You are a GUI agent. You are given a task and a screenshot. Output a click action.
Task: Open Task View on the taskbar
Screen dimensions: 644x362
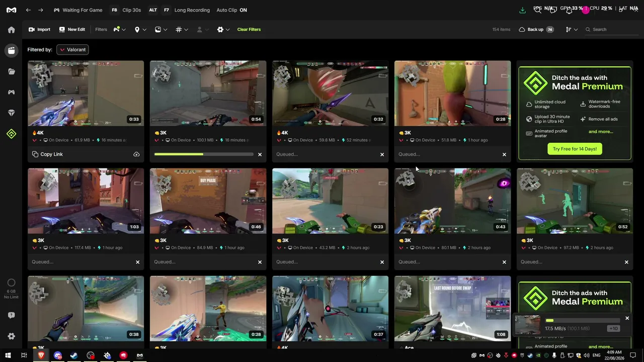[24, 355]
